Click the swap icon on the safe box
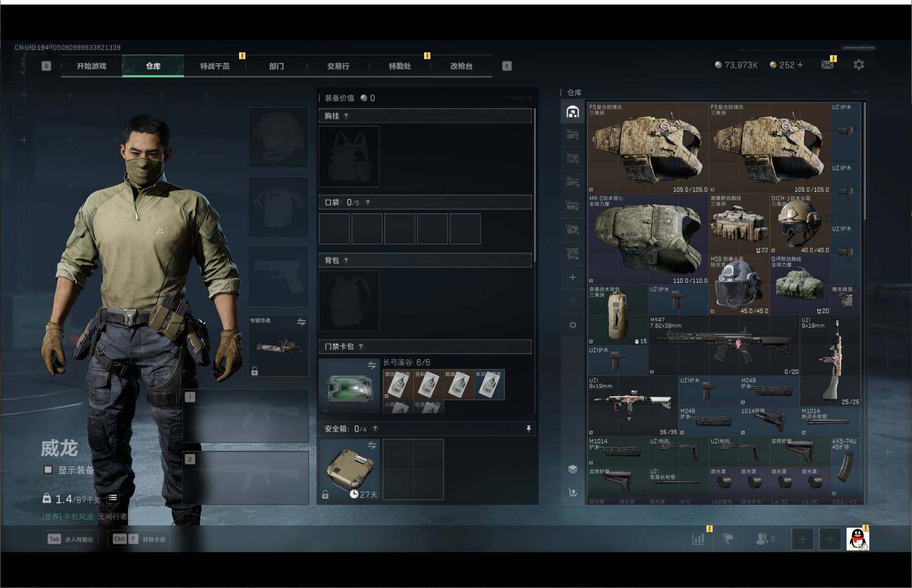The image size is (912, 588). point(372,445)
